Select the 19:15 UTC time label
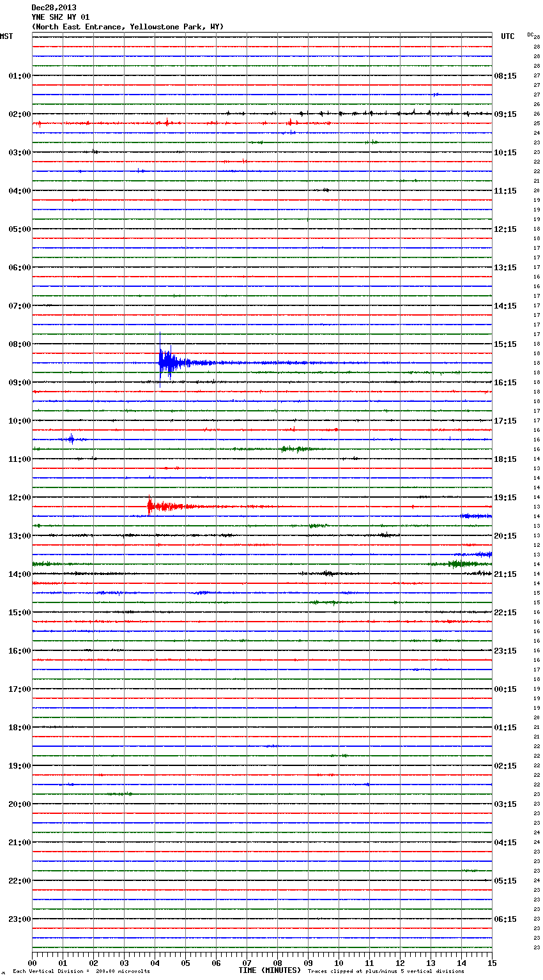This screenshot has width=543, height=980. click(505, 498)
